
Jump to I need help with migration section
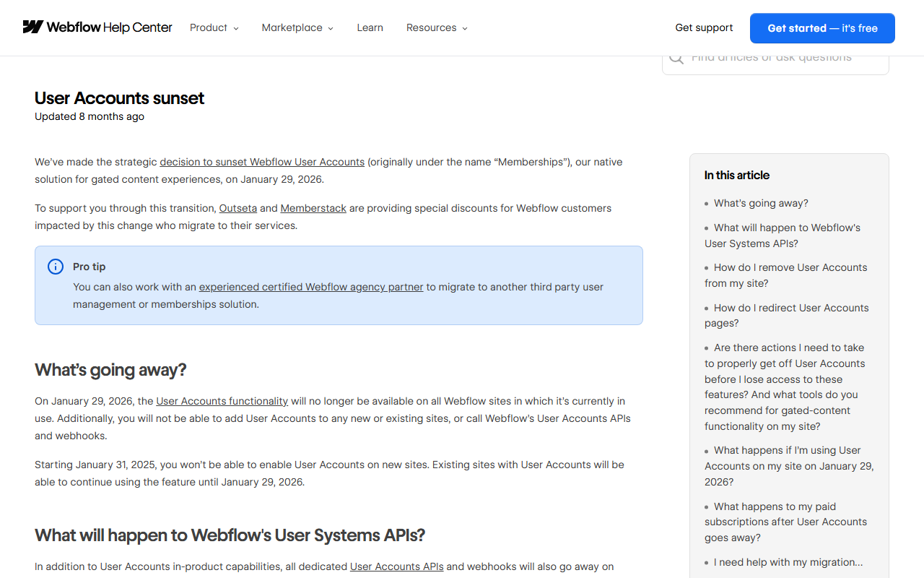(x=788, y=562)
